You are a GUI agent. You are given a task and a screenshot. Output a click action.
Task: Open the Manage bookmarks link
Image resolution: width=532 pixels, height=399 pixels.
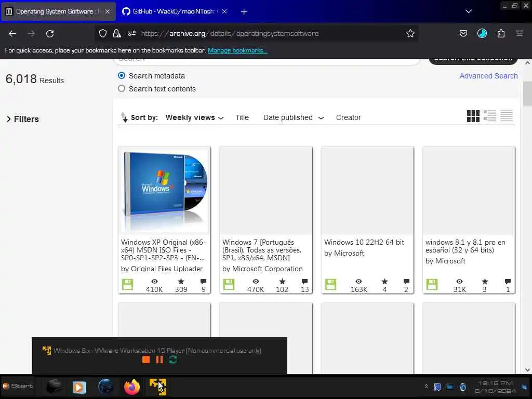[237, 50]
